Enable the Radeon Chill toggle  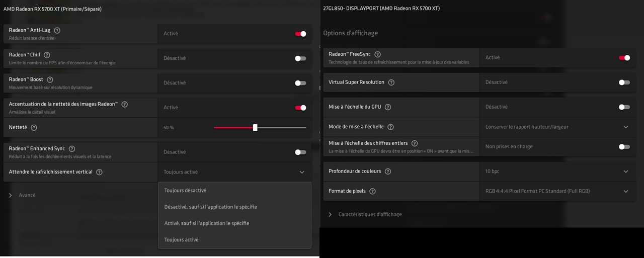coord(300,58)
